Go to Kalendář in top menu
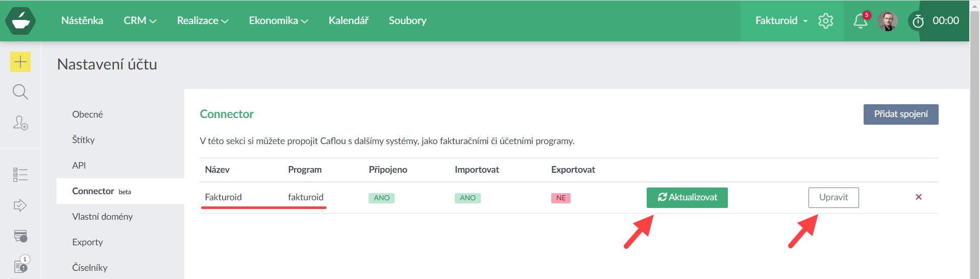 point(348,21)
